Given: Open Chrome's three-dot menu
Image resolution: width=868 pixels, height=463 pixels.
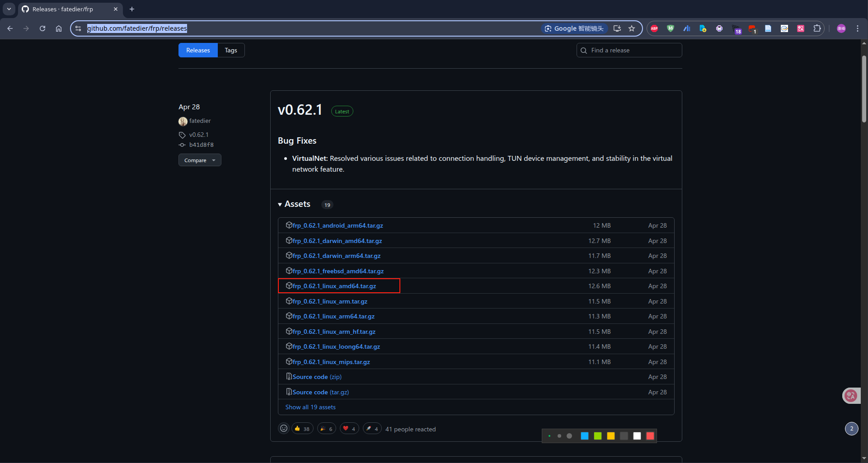Looking at the screenshot, I should point(857,28).
